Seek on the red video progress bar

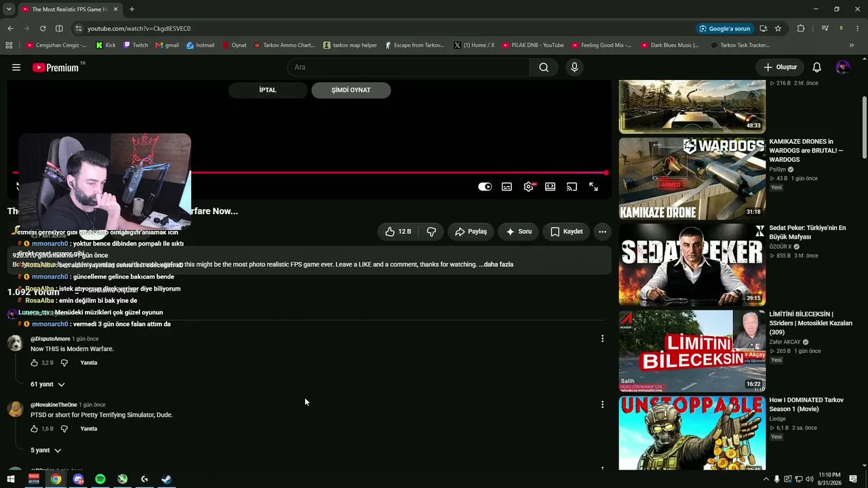[309, 173]
